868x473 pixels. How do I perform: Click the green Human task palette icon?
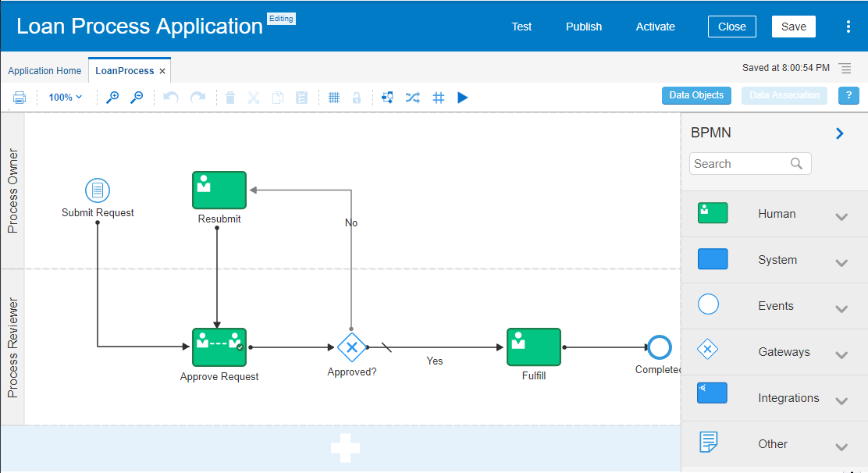point(713,213)
